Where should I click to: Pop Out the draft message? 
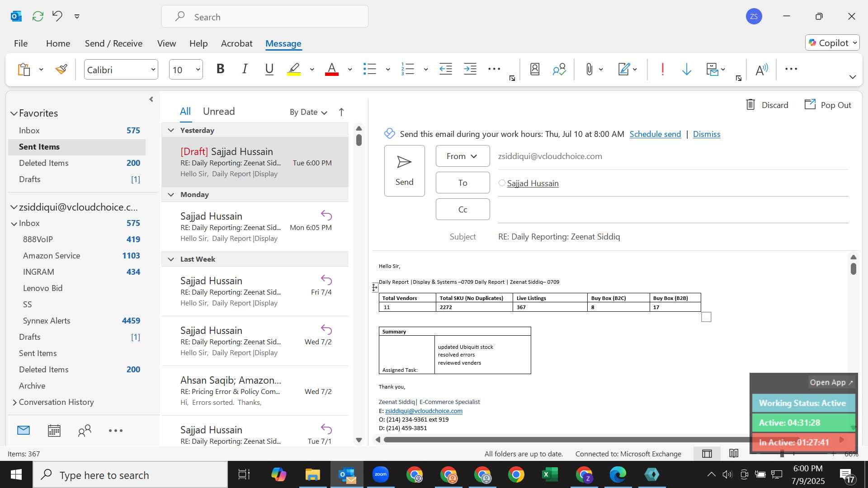(828, 105)
